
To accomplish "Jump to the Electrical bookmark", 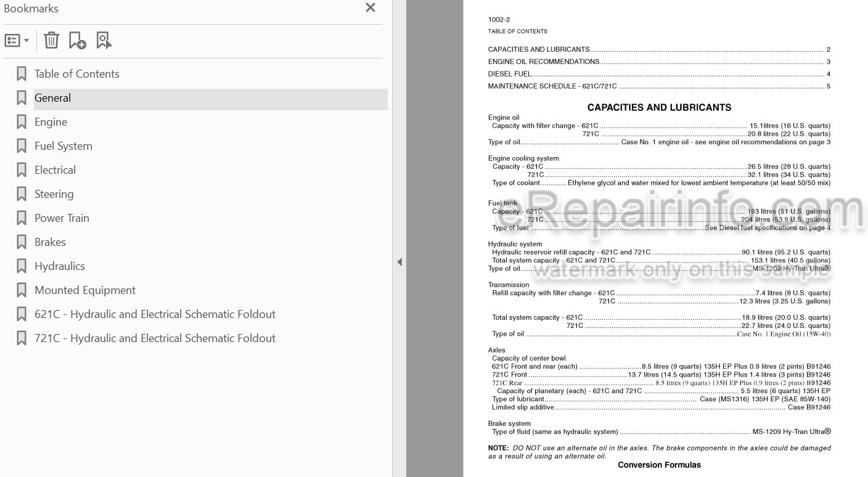I will pos(55,170).
